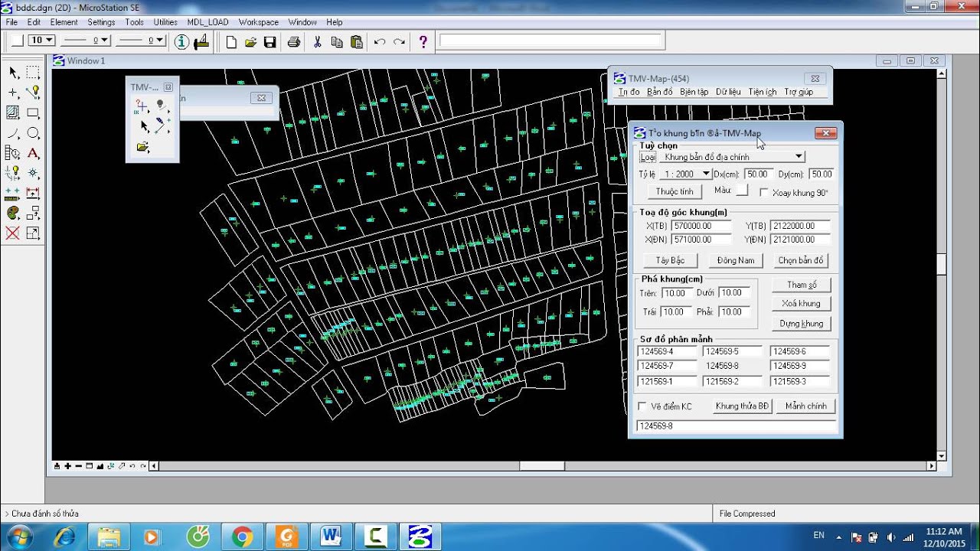Open Microsoft Word from the taskbar
The height and width of the screenshot is (551, 980).
click(x=332, y=537)
